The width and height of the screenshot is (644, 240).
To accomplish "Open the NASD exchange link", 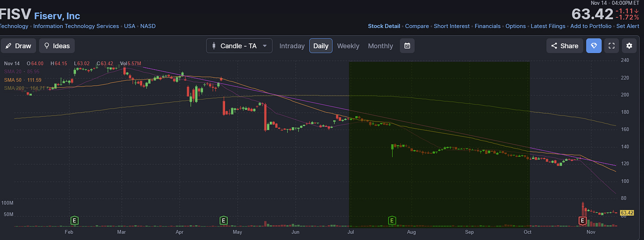I will click(148, 26).
